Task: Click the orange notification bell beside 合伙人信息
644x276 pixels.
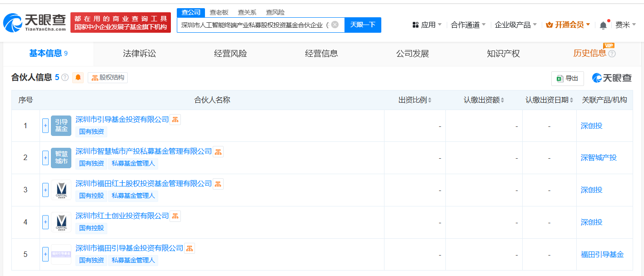Action: click(x=78, y=77)
